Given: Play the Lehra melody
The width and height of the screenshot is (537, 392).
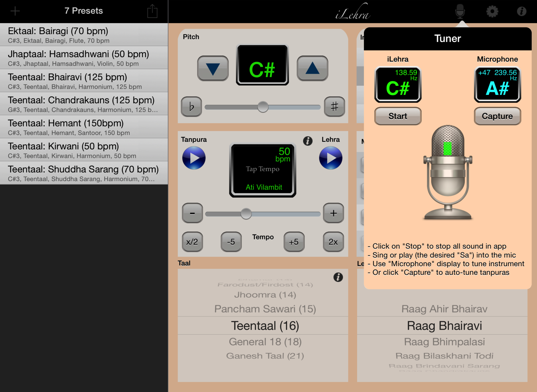Looking at the screenshot, I should (x=330, y=158).
